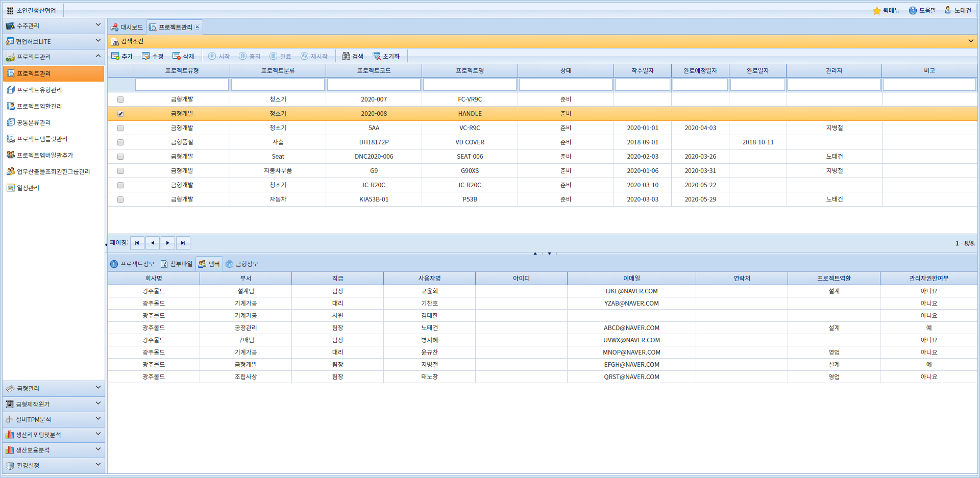The height and width of the screenshot is (478, 980).
Task: Click the 시작 (start) toolbar icon
Action: click(212, 56)
